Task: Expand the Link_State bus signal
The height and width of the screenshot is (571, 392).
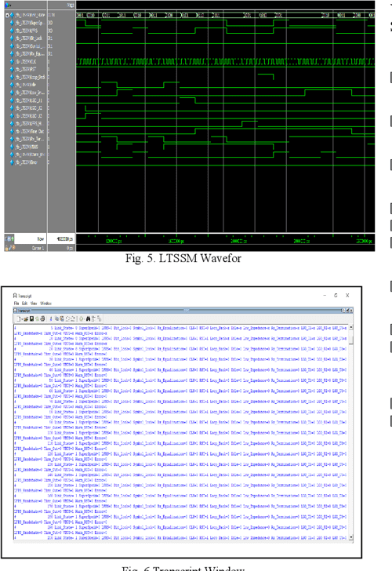Action: [7, 16]
